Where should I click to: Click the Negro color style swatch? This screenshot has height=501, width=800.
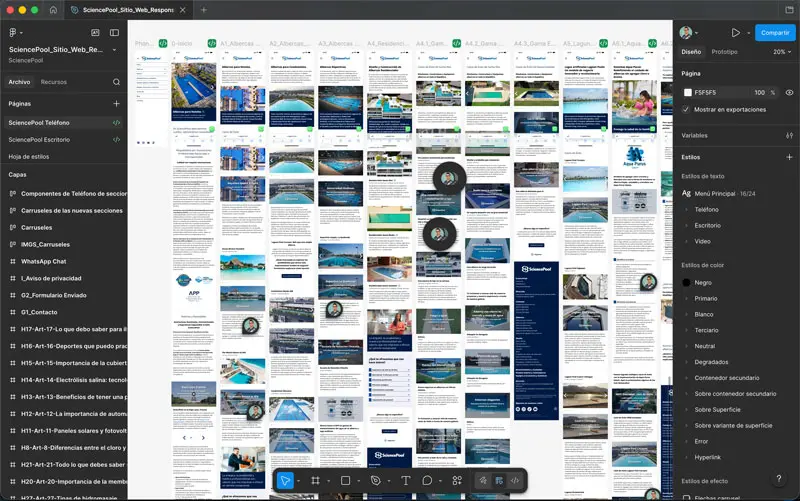[686, 282]
